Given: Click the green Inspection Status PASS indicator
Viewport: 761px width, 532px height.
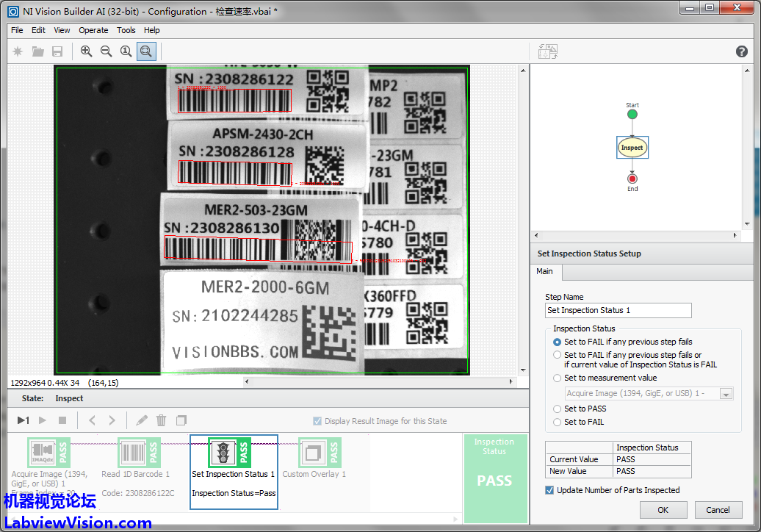Looking at the screenshot, I should [x=495, y=478].
